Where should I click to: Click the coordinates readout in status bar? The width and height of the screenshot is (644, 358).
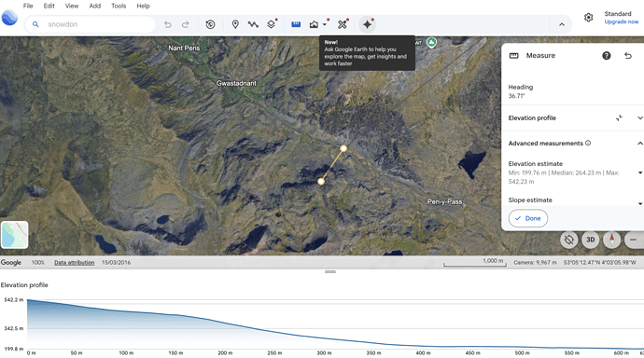[x=599, y=263]
